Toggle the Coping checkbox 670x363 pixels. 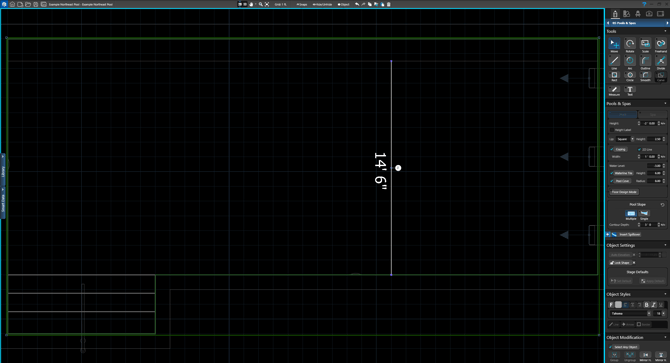[612, 149]
